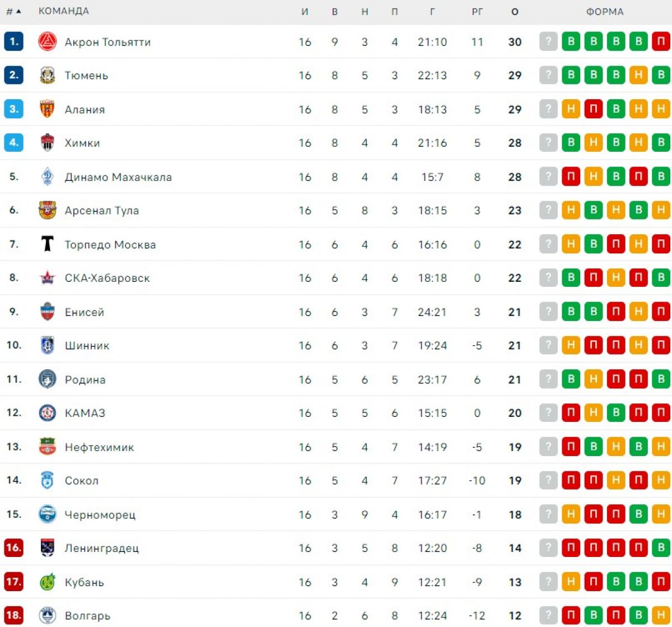Open the Торпедо Москва logo icon
Viewport: 672px width, 627px height.
[48, 244]
